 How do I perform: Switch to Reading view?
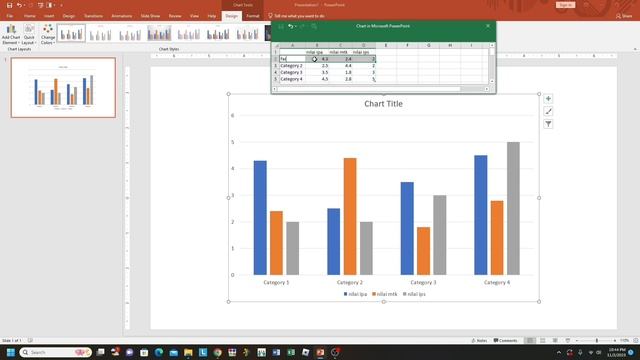click(555, 340)
